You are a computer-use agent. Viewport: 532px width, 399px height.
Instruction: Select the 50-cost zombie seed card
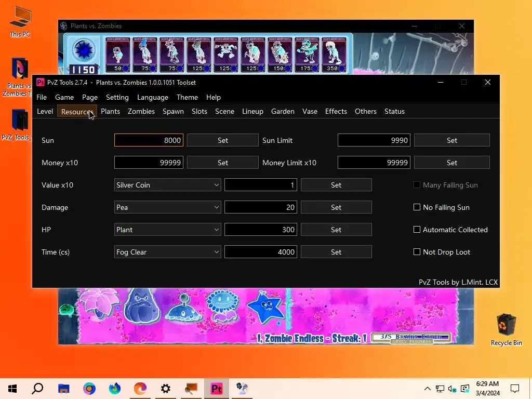pyautogui.click(x=117, y=55)
